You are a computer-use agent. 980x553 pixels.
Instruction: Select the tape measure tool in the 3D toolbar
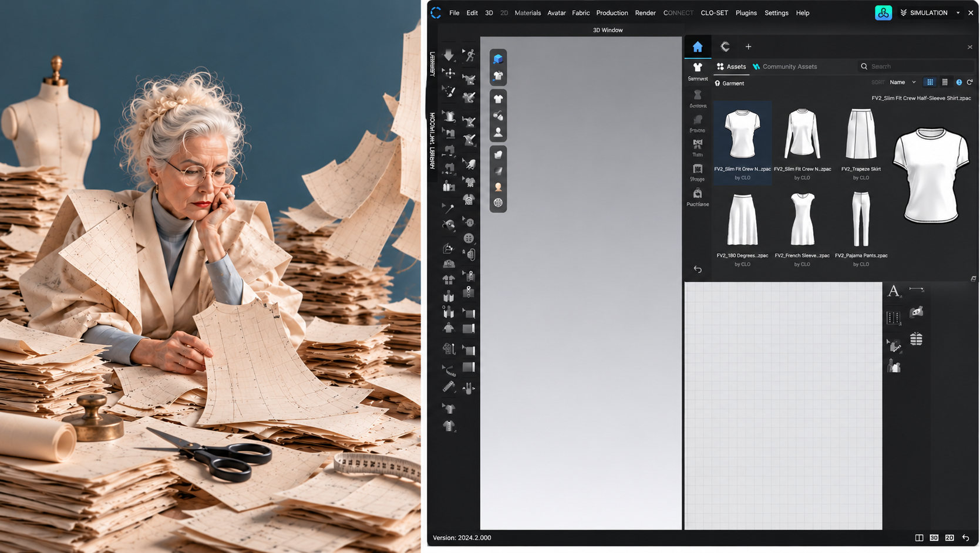point(449,370)
